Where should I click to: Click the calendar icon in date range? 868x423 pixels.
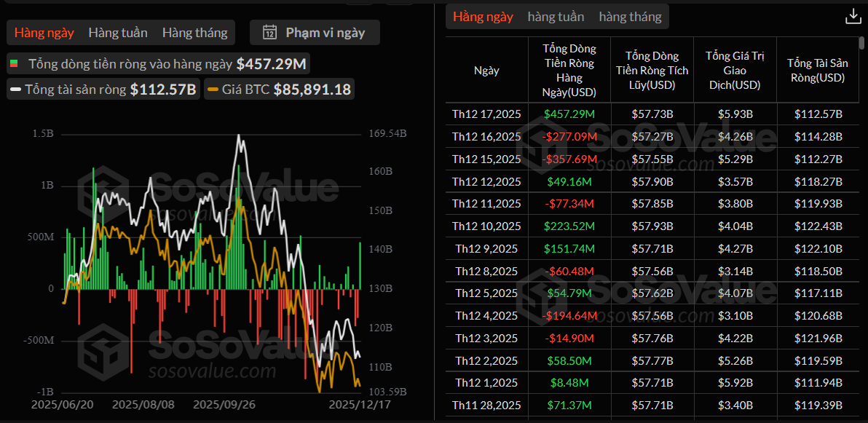[x=269, y=32]
